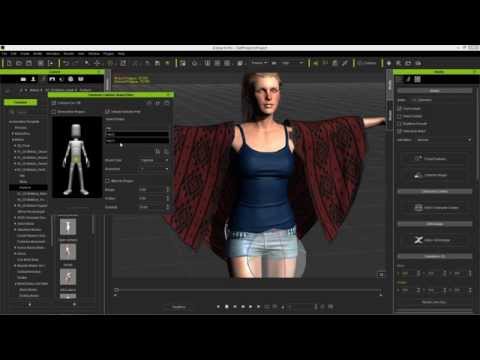The width and height of the screenshot is (480, 360).
Task: Open the Plugins menu
Action: [109, 54]
